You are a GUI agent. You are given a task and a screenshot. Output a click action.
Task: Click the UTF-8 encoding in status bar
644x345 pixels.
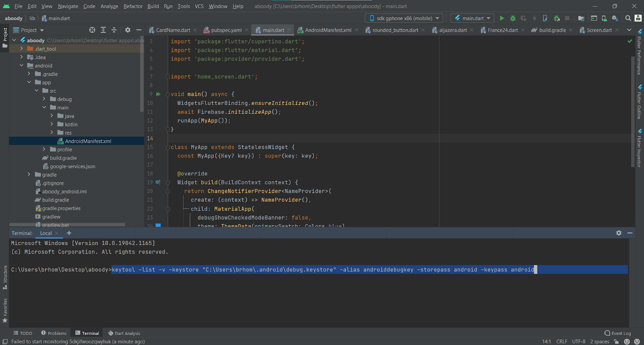(x=579, y=341)
